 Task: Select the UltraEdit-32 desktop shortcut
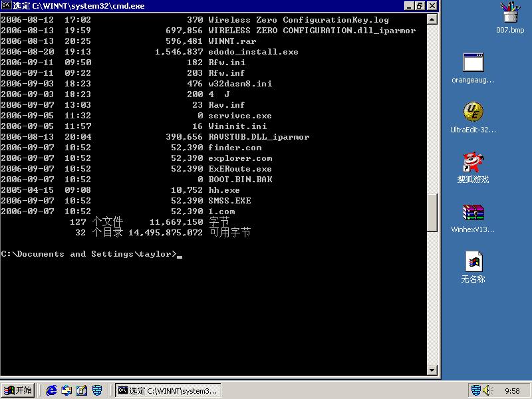[x=473, y=118]
